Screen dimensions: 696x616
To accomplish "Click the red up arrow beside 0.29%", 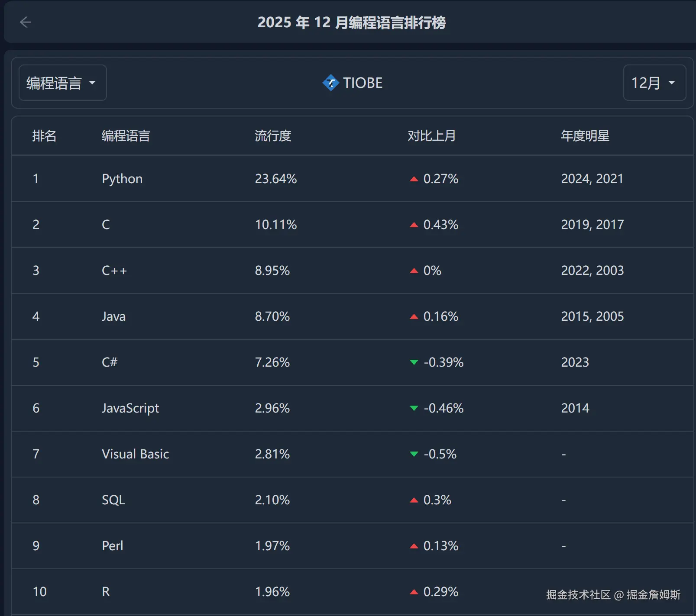I will [x=414, y=592].
